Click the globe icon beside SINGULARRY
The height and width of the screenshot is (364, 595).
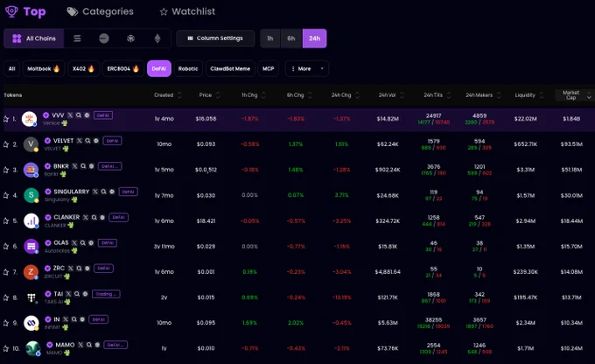(112, 192)
